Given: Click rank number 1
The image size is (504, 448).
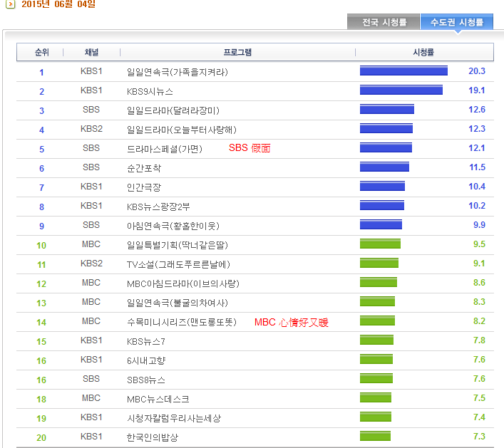Looking at the screenshot, I should 41,72.
